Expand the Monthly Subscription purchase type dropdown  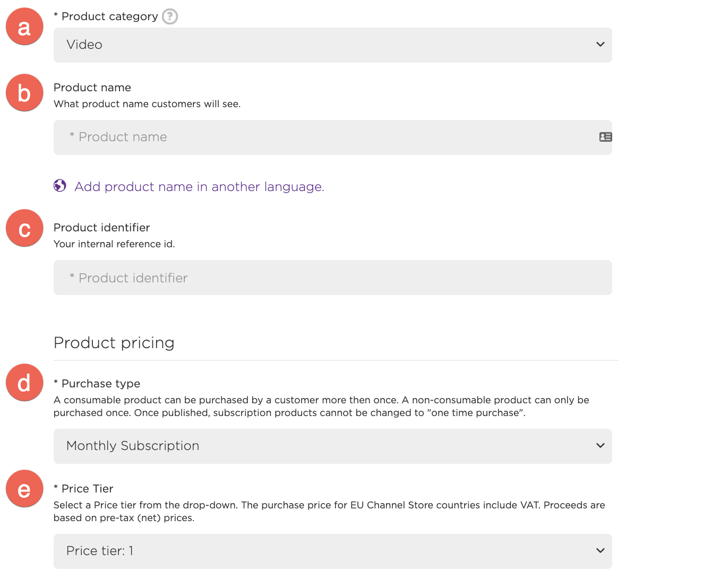coord(332,446)
